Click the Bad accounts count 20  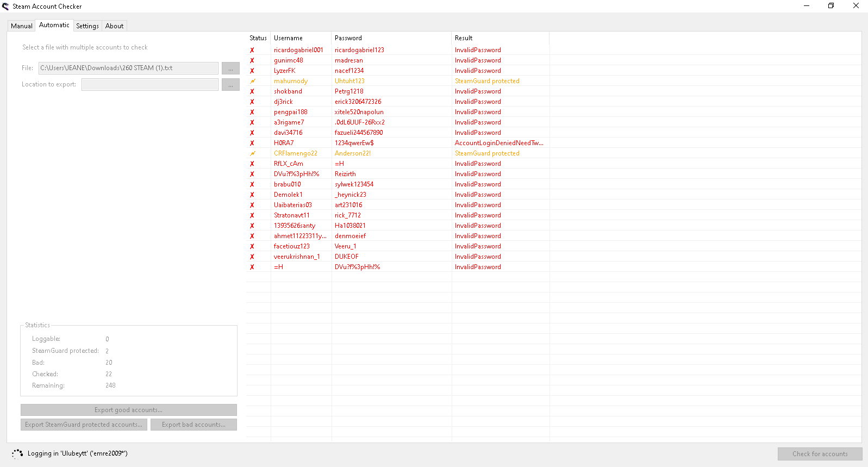(109, 363)
